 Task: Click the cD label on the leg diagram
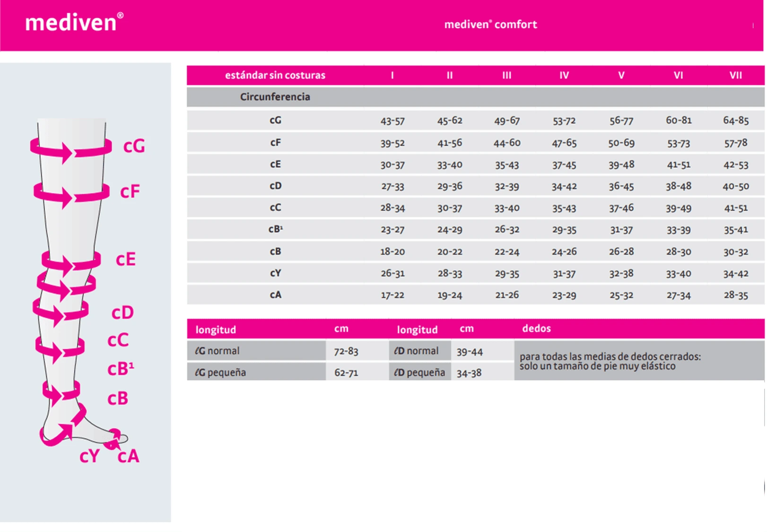pos(122,313)
